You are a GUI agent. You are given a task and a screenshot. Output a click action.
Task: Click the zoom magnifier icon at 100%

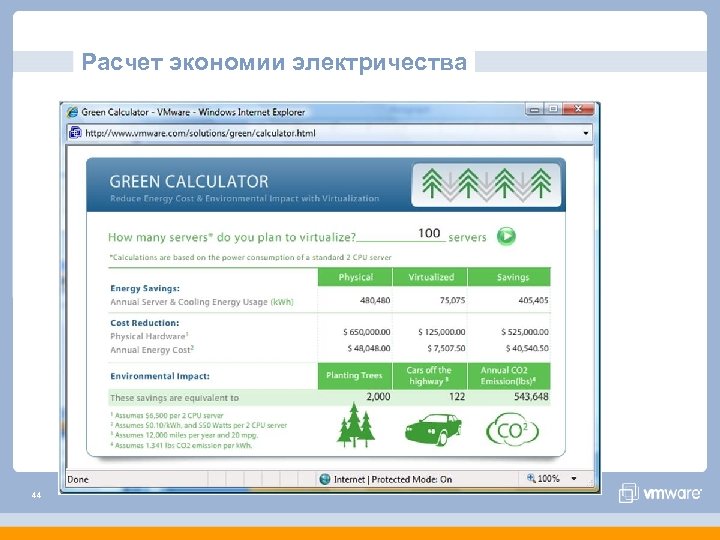[x=531, y=478]
